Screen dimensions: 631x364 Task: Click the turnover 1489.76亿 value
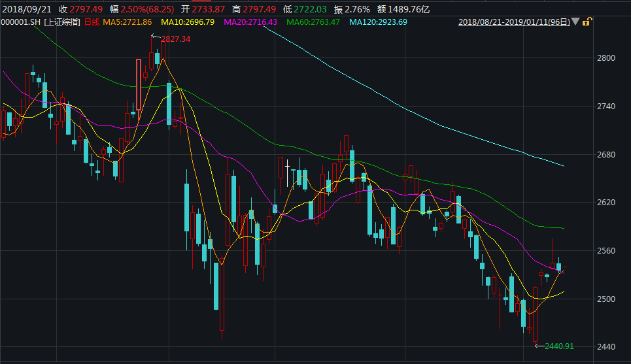click(409, 9)
